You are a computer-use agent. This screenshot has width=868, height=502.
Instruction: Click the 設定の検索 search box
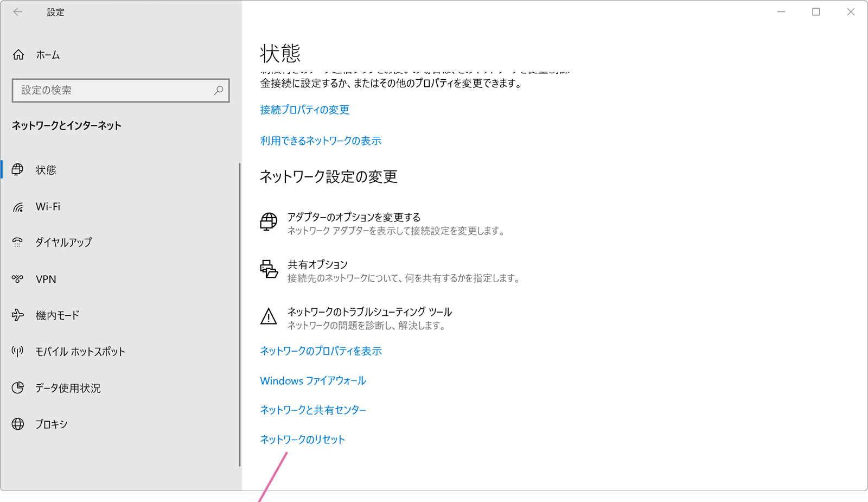coord(120,90)
